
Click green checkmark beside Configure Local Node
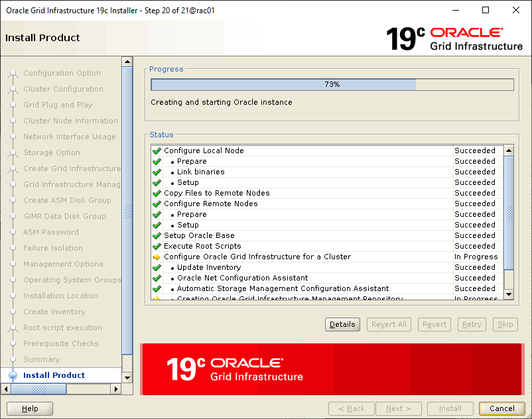tap(157, 151)
